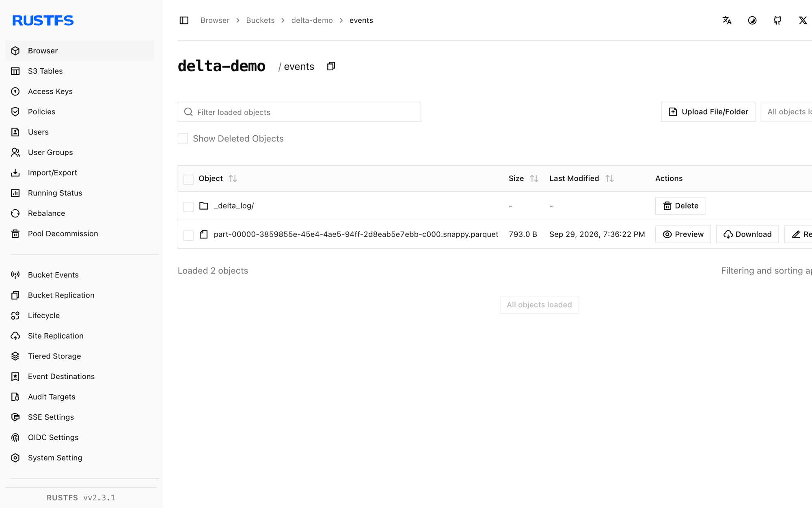The height and width of the screenshot is (508, 812).
Task: Check the select-all objects checkbox
Action: [x=188, y=179]
